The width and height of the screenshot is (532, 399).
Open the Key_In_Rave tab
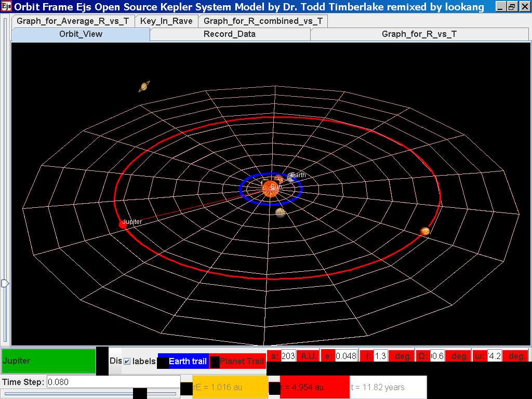pyautogui.click(x=166, y=21)
